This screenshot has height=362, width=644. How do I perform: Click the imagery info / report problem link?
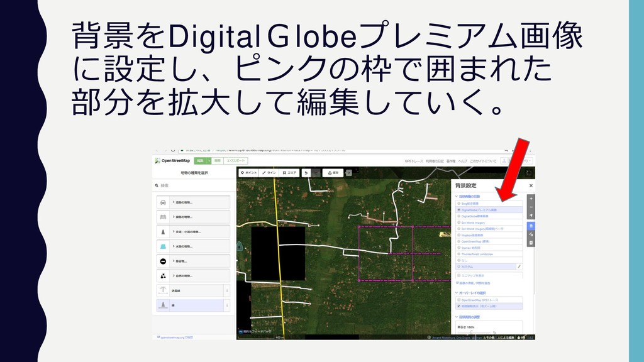pos(473,283)
